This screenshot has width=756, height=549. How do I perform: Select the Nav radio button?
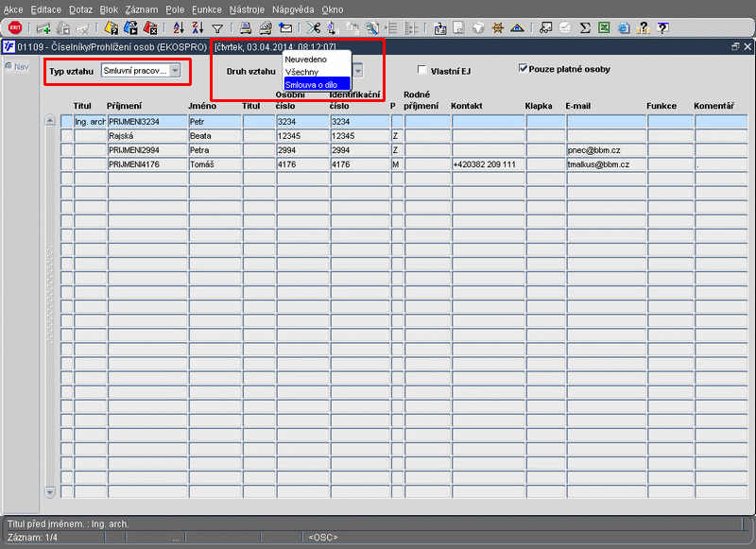point(9,66)
